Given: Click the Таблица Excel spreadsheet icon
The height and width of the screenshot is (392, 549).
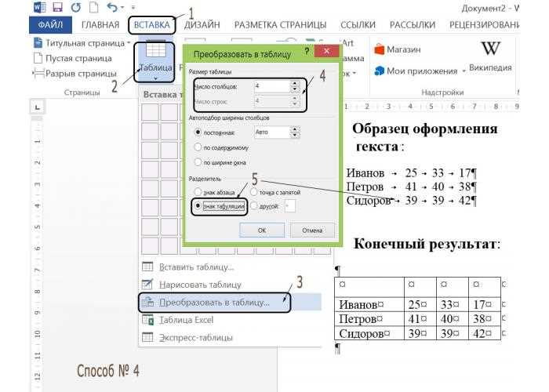Looking at the screenshot, I should click(x=147, y=320).
